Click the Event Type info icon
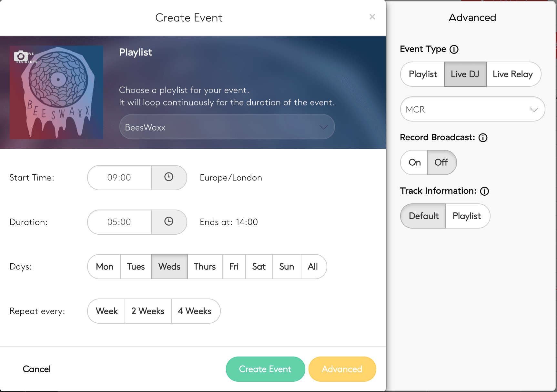Image resolution: width=557 pixels, height=392 pixels. point(454,49)
